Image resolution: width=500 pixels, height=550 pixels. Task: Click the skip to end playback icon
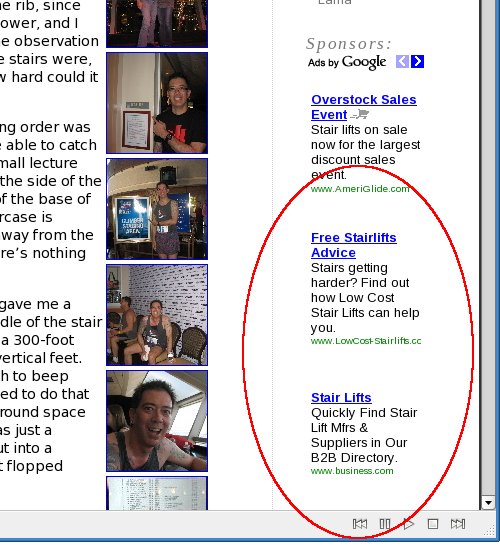[x=458, y=524]
